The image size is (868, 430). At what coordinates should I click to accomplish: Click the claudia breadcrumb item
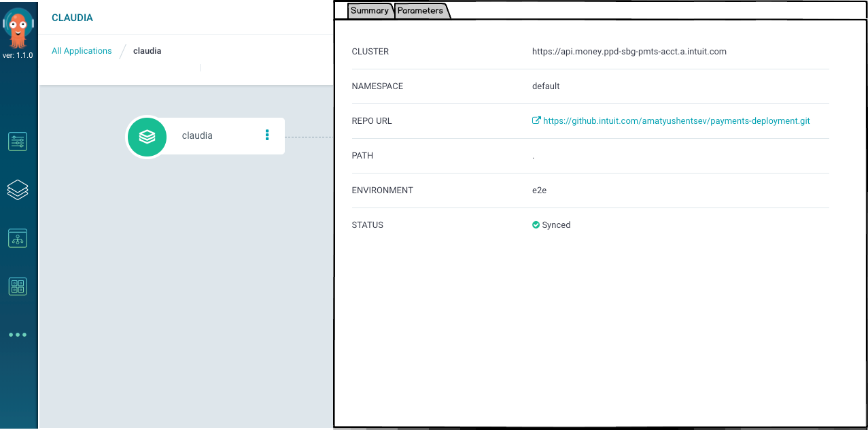147,51
